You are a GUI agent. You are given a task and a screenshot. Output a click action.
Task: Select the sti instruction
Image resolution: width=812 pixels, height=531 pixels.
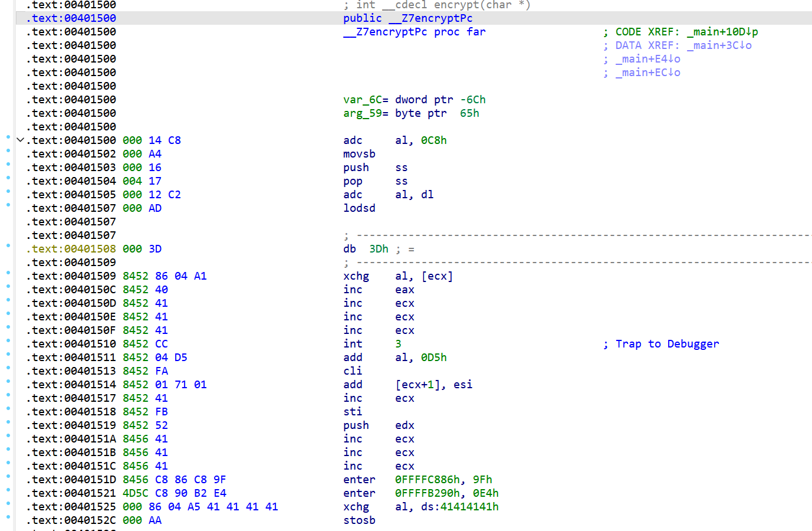[353, 412]
